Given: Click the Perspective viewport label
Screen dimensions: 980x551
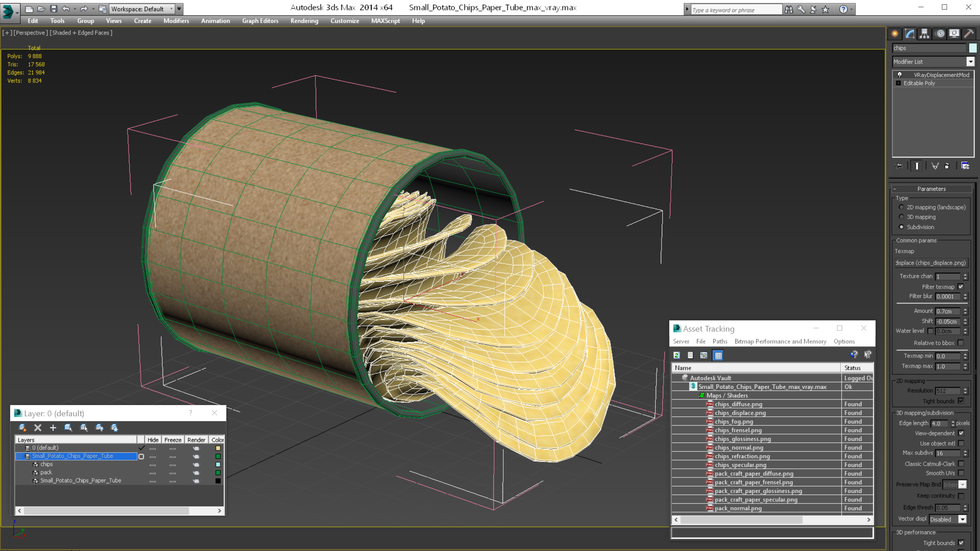Looking at the screenshot, I should tap(30, 33).
